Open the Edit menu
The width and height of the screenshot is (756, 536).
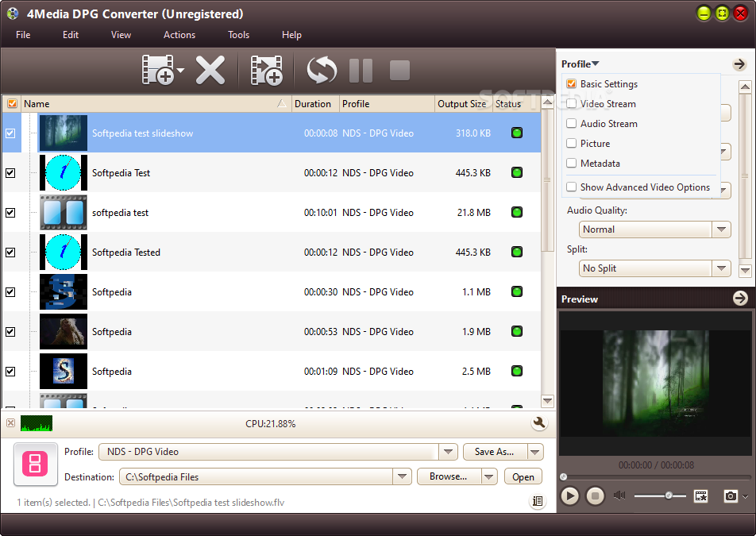pos(71,35)
